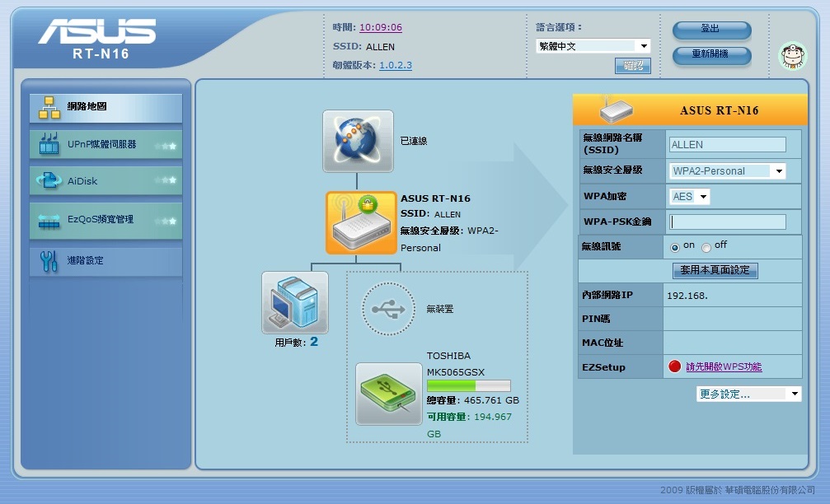Click the language confirm button
The width and height of the screenshot is (830, 504).
[x=632, y=66]
